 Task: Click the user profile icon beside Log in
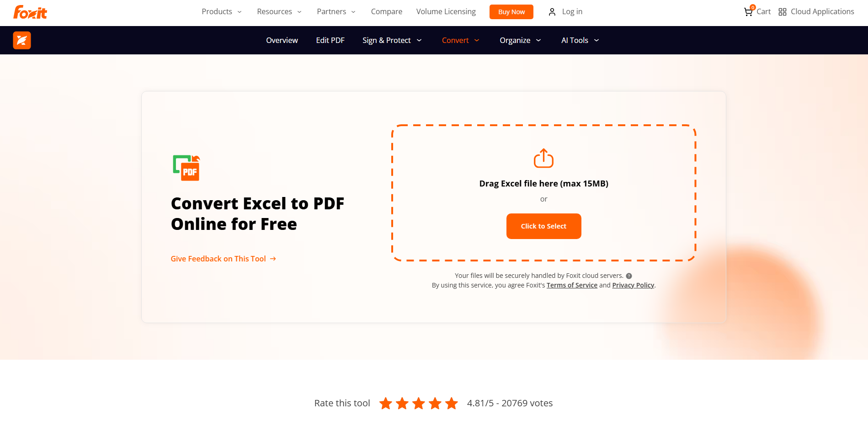[x=552, y=12]
